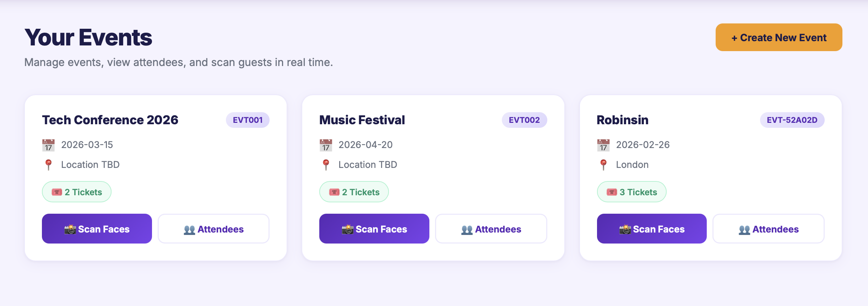
Task: Scan faces for the Robinsin event
Action: [x=651, y=229]
